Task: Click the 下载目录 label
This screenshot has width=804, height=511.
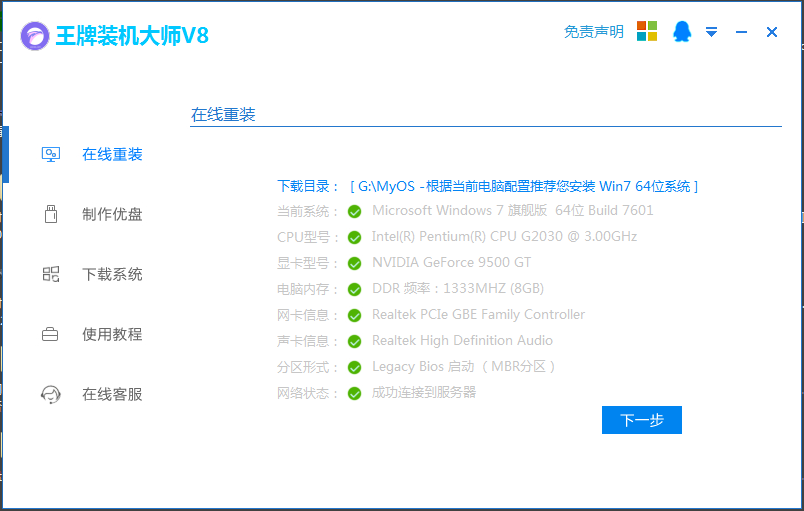Action: tap(308, 186)
